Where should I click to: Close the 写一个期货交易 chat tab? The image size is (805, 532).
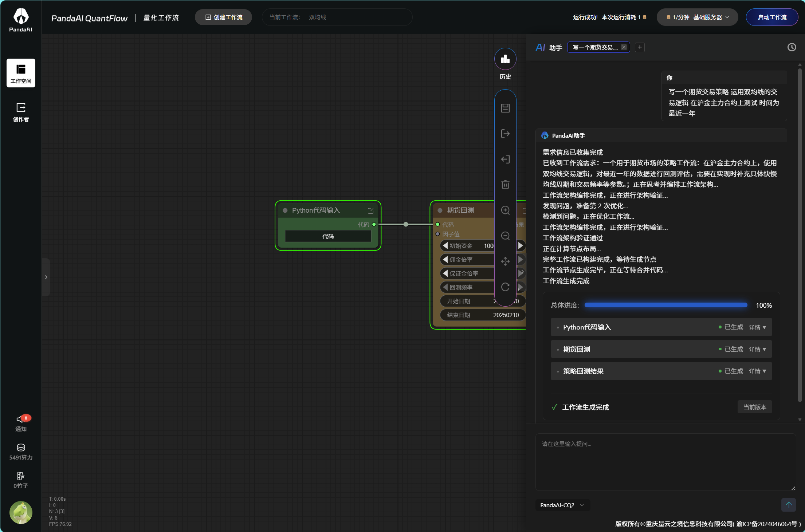(x=624, y=47)
